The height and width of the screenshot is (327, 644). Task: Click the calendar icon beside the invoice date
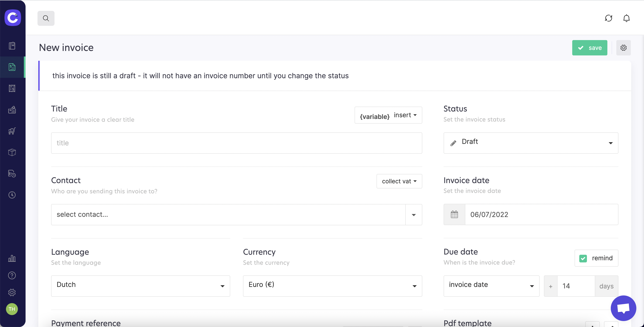point(454,214)
